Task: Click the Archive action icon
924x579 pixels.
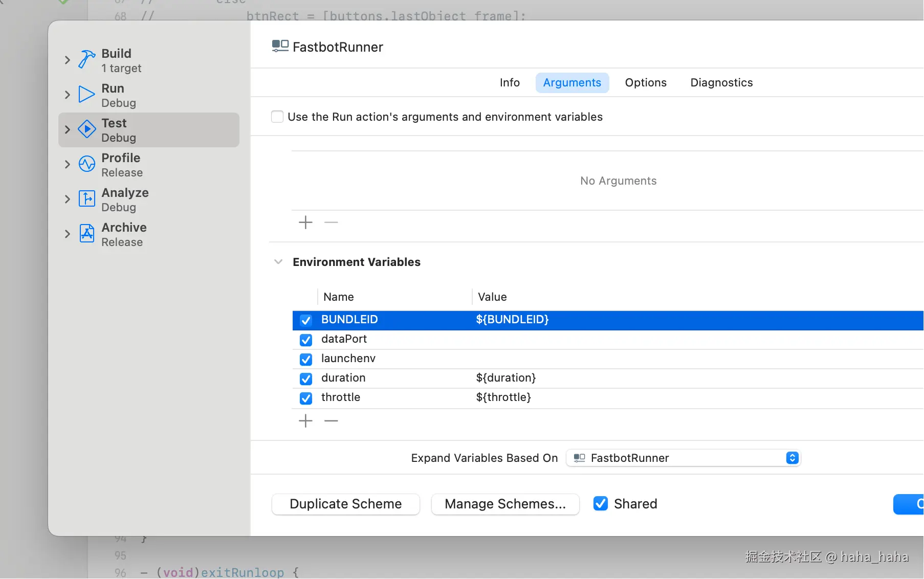Action: pyautogui.click(x=86, y=234)
